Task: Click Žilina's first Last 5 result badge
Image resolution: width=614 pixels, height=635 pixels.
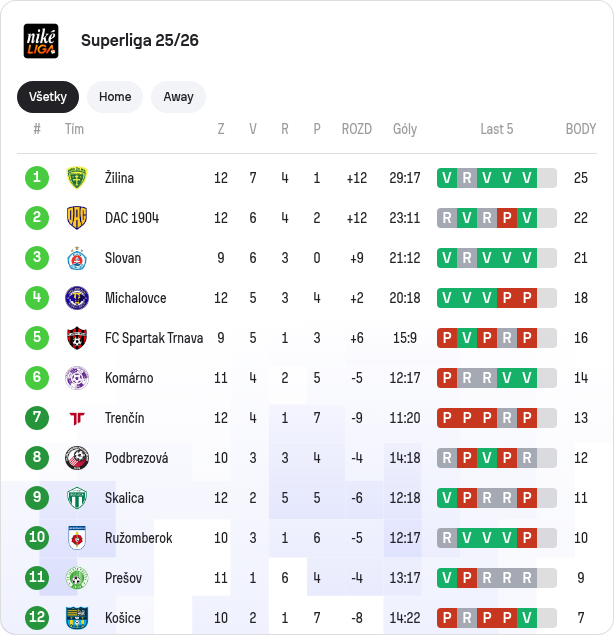Action: [447, 178]
